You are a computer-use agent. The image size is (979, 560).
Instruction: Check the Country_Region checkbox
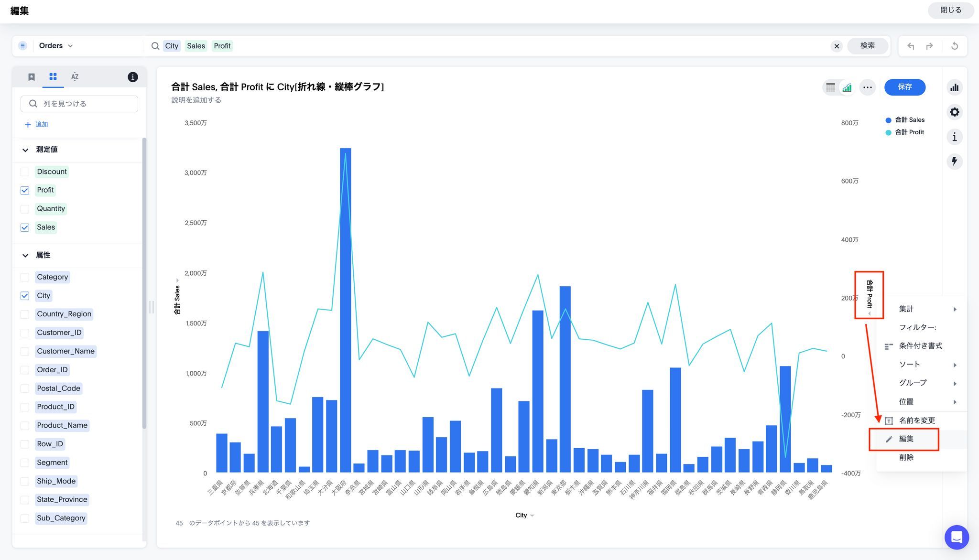click(25, 314)
